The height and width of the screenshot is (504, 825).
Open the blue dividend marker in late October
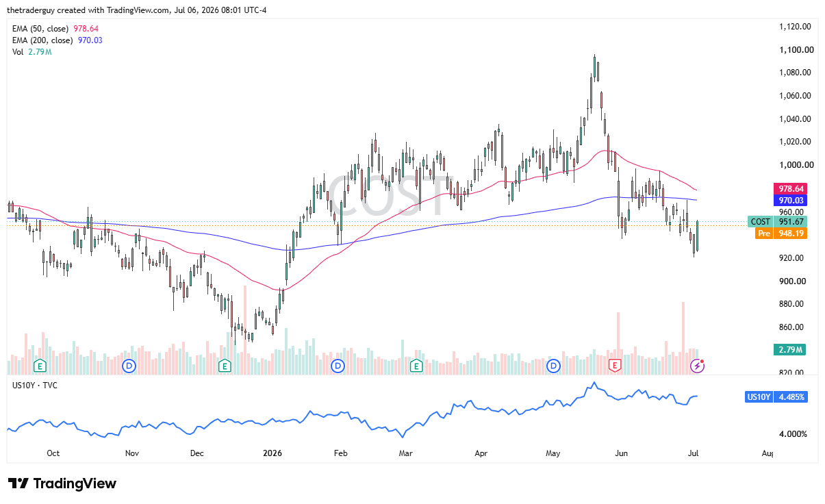point(128,366)
